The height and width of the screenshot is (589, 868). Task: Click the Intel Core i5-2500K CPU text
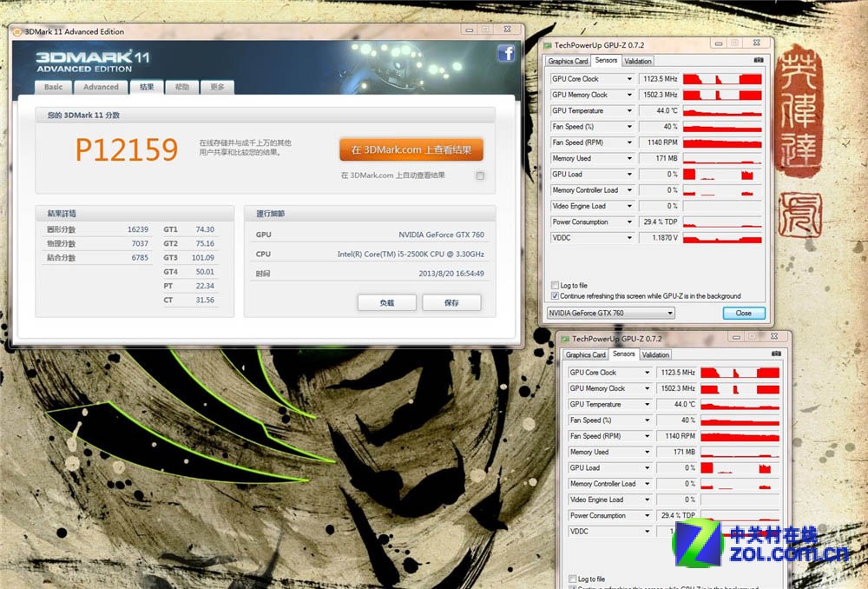(411, 255)
